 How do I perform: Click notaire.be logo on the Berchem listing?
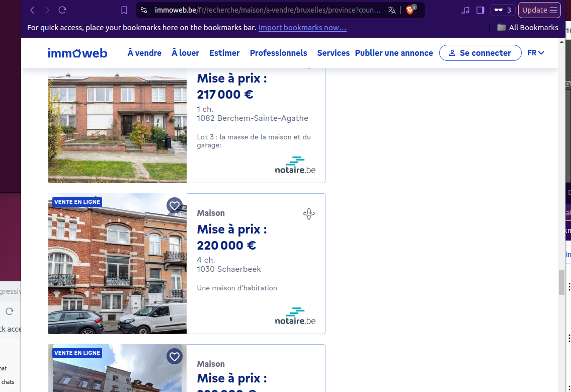point(295,165)
